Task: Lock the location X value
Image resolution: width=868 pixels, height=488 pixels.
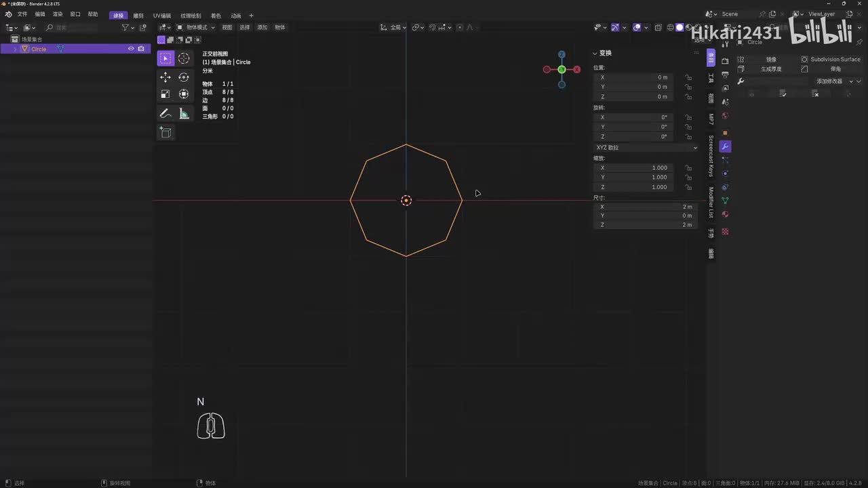Action: point(688,77)
